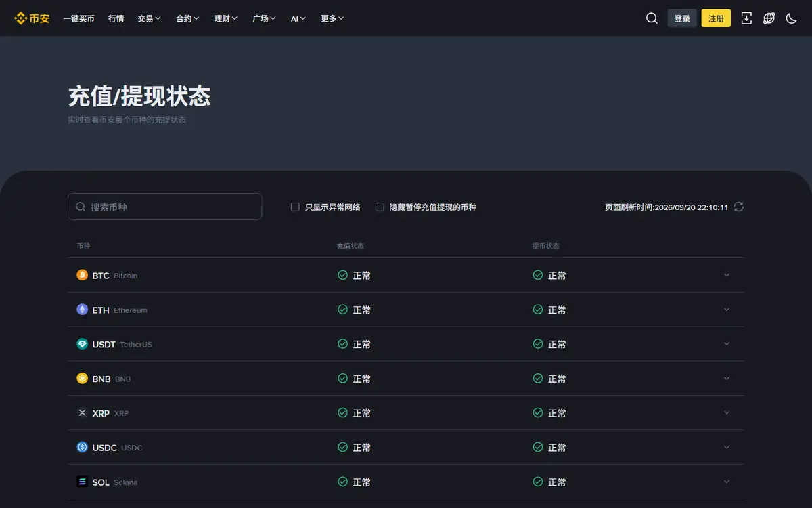Click the BNB coin icon
Image resolution: width=812 pixels, height=508 pixels.
pos(83,379)
